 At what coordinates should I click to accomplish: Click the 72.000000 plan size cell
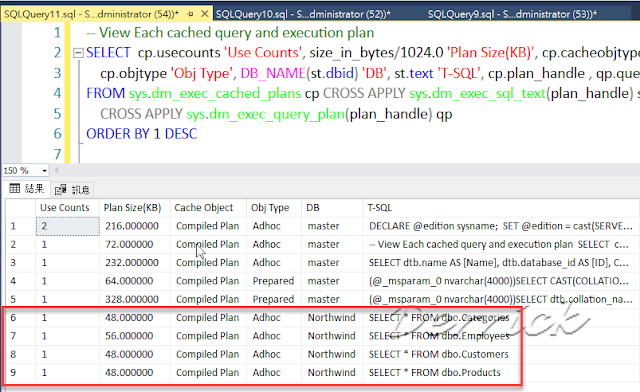pyautogui.click(x=135, y=245)
